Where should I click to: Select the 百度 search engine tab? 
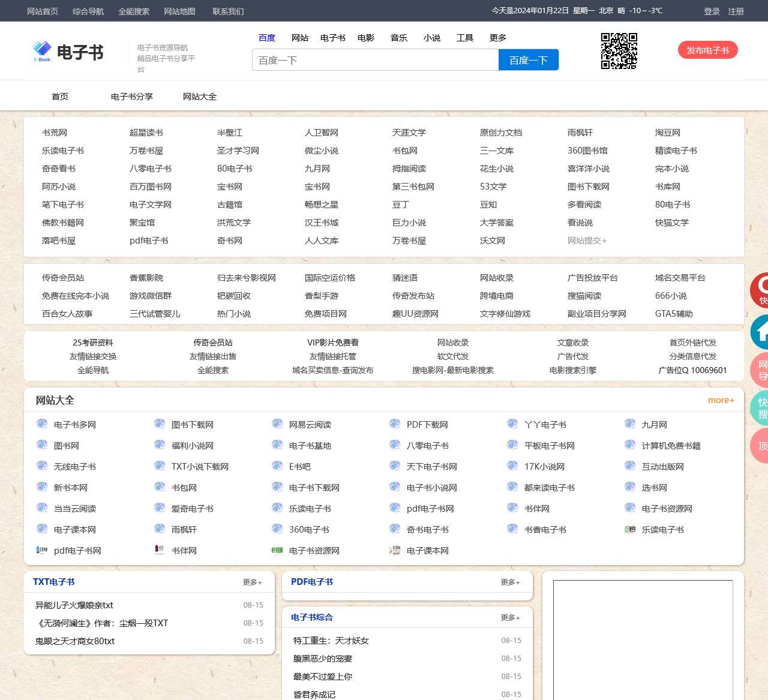[267, 38]
